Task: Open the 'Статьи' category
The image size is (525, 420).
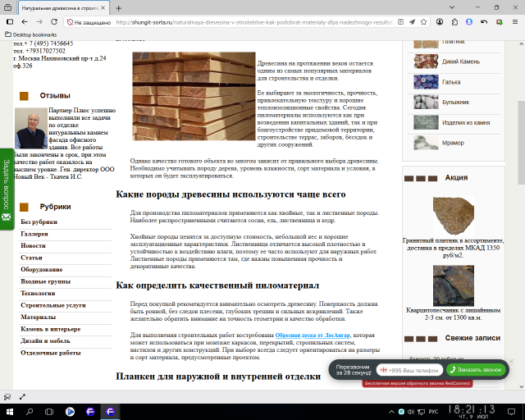Action: (x=31, y=258)
